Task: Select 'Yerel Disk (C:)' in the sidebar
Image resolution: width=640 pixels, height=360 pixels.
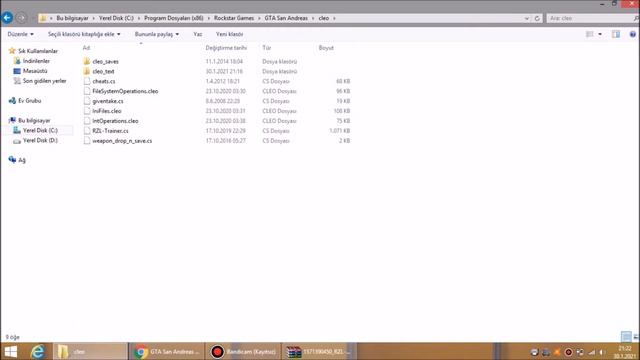Action: click(40, 130)
